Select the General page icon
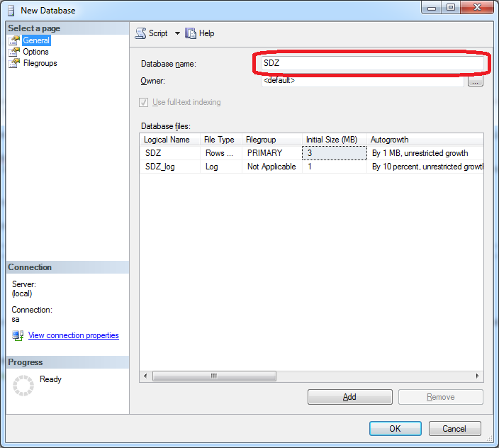499x448 pixels. [x=14, y=40]
